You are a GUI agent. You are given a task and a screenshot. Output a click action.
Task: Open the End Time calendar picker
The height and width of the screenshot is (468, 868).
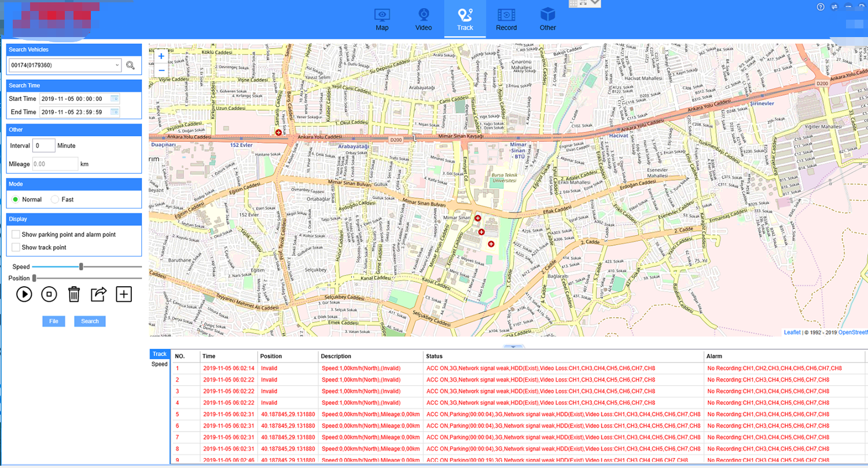point(114,112)
